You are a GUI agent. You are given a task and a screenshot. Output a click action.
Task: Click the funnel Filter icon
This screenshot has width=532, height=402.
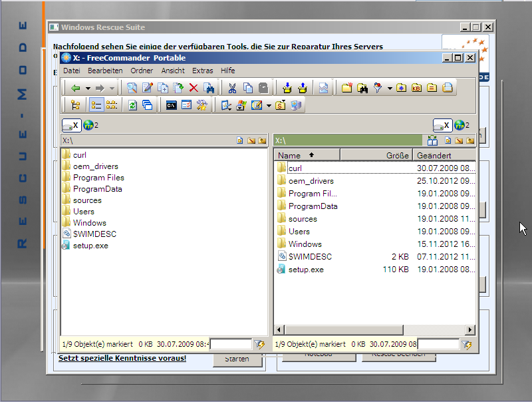point(378,88)
